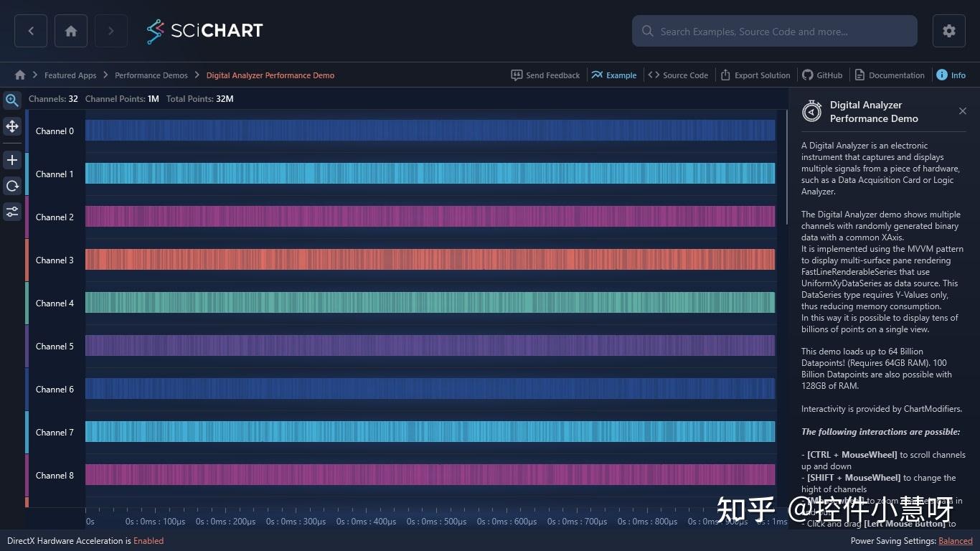This screenshot has height=551, width=980.
Task: Click the Export Solution button
Action: point(755,75)
